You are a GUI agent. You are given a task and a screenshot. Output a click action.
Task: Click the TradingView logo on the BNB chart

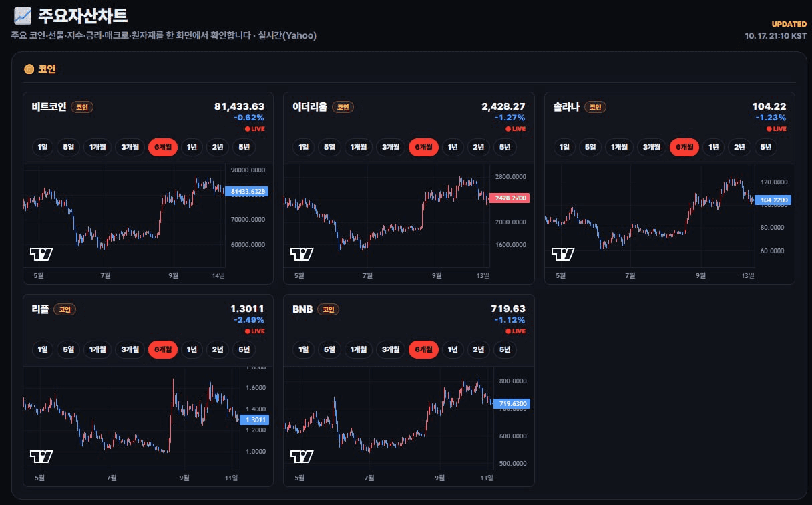pyautogui.click(x=302, y=456)
